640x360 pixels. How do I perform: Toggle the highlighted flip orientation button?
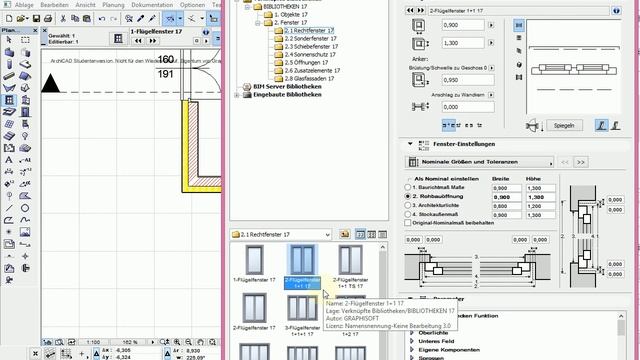click(601, 125)
